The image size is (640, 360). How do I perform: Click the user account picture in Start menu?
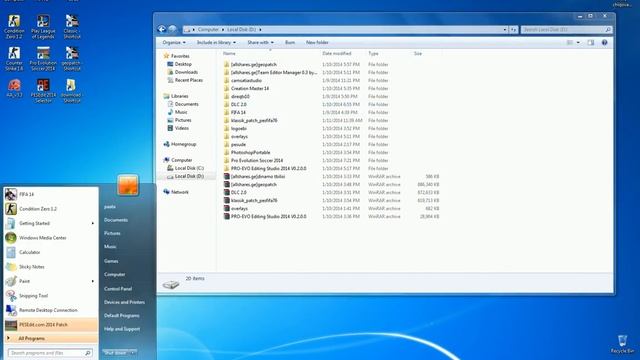128,185
